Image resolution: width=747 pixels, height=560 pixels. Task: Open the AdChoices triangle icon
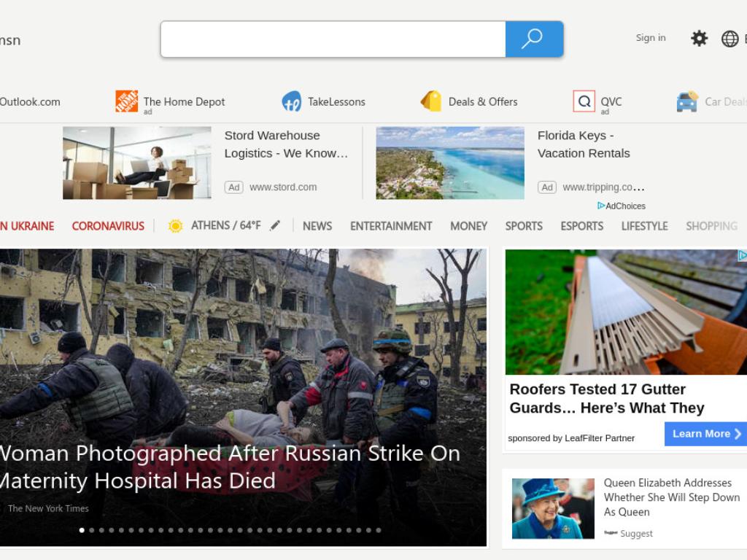601,206
